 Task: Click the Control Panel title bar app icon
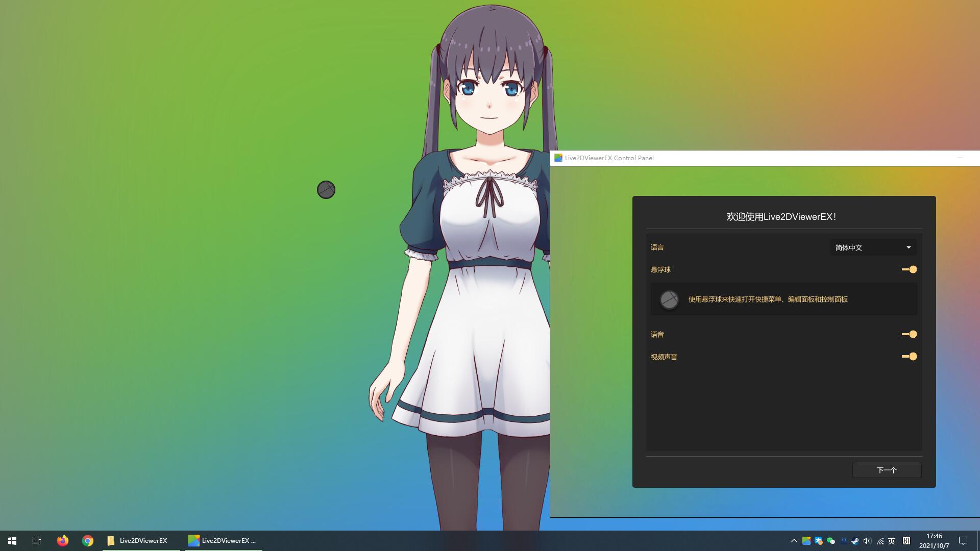(558, 158)
